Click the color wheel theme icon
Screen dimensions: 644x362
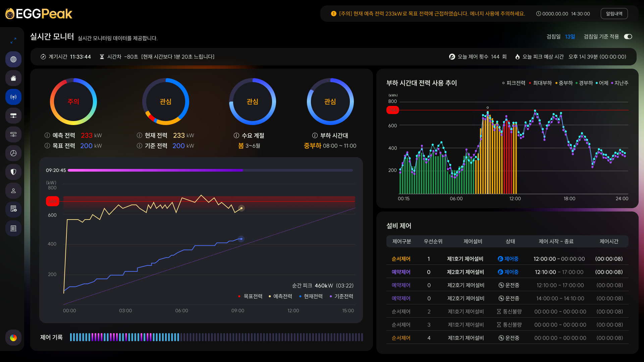pos(13,338)
